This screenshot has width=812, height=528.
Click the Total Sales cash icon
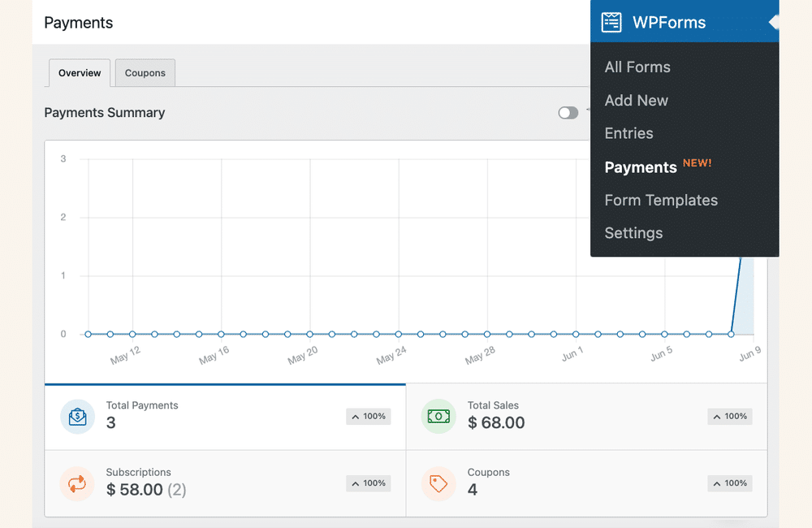click(x=438, y=416)
